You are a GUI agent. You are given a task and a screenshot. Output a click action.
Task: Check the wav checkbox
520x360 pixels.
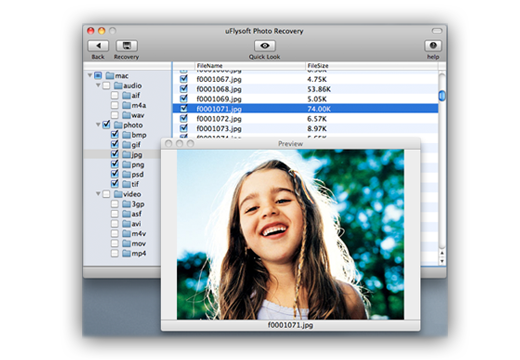[x=115, y=115]
